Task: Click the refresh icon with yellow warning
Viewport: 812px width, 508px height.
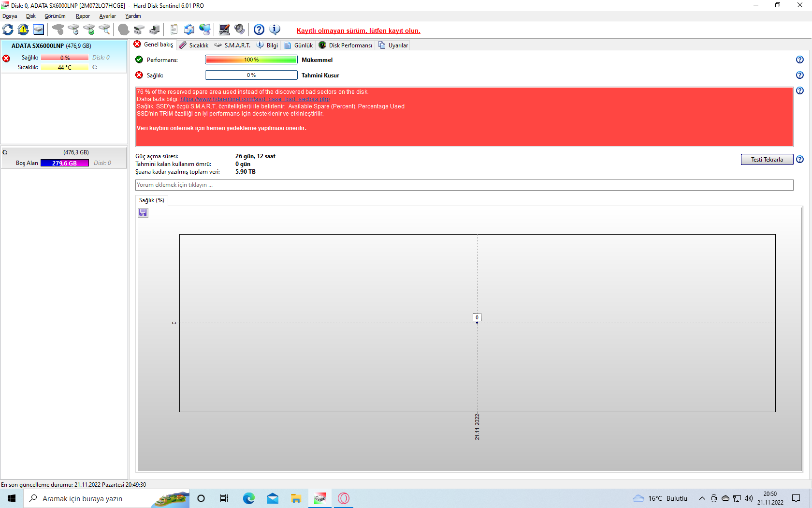Action: click(23, 30)
